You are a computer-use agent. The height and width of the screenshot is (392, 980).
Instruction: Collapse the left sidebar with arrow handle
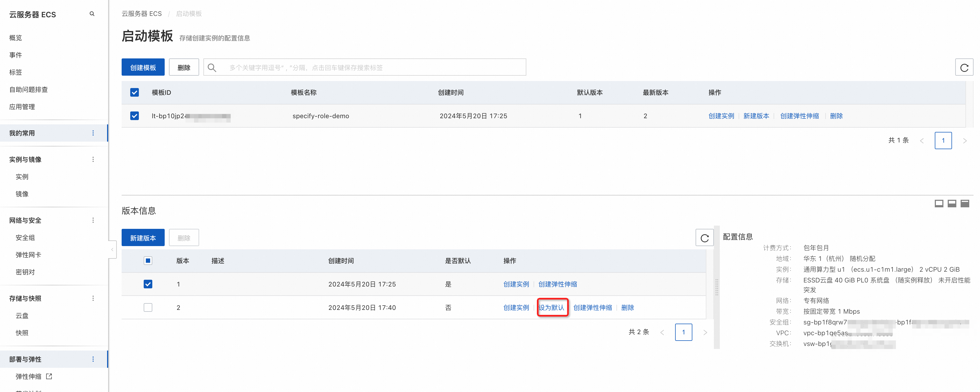click(x=112, y=250)
